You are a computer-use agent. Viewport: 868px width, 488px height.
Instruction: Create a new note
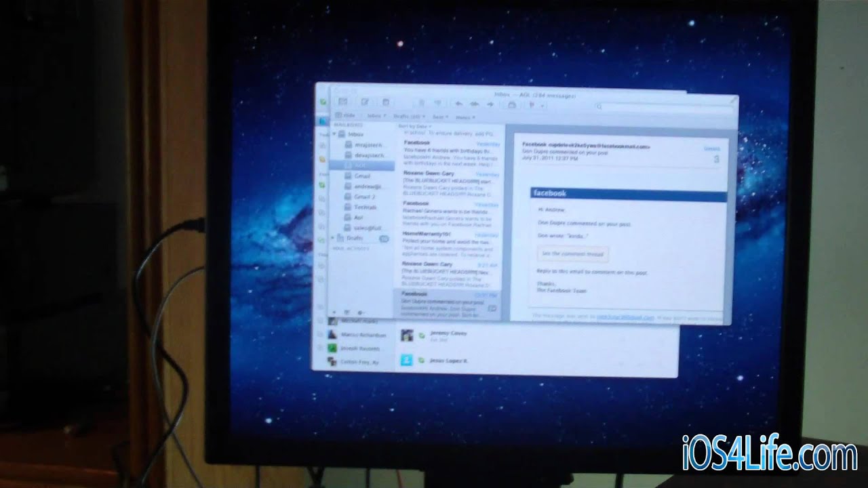tap(386, 102)
